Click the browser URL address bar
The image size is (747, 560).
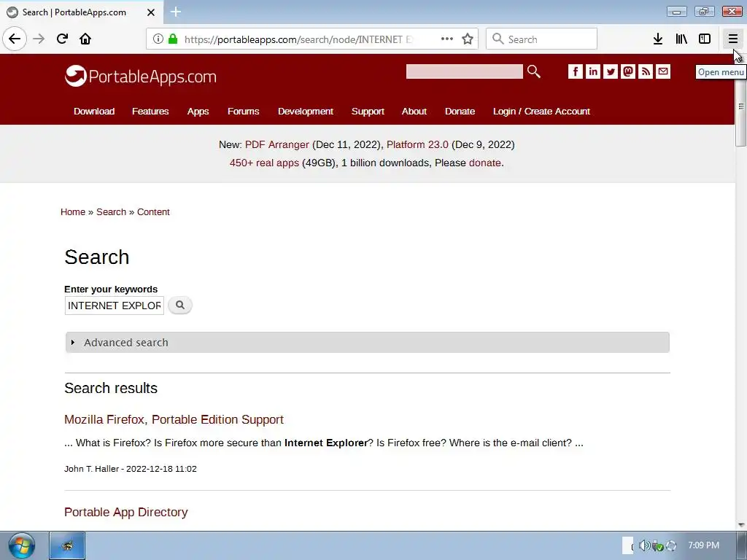299,39
